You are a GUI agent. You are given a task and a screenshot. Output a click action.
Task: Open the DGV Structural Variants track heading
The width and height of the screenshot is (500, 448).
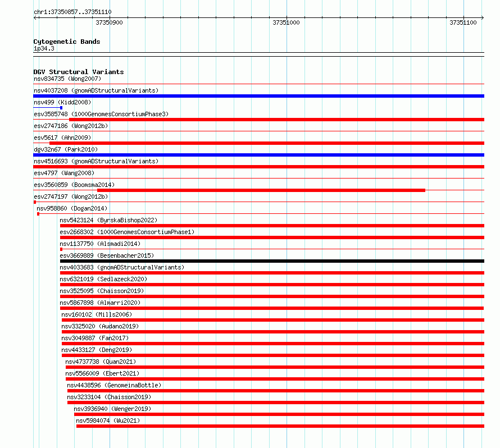point(79,72)
